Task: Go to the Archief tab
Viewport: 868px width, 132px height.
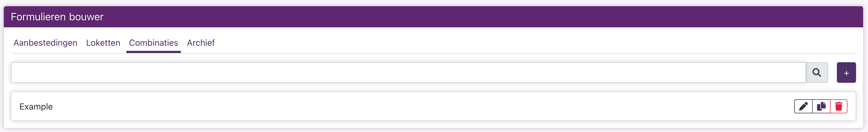Action: click(x=201, y=43)
